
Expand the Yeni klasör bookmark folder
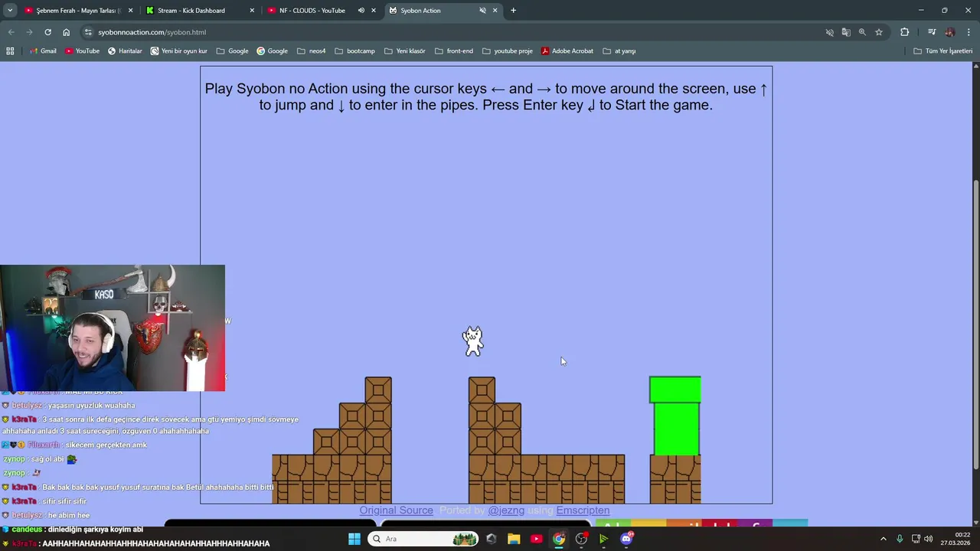[x=404, y=51]
